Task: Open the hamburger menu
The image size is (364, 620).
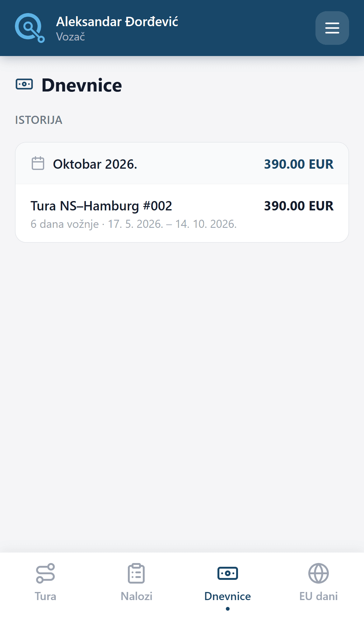Action: [x=332, y=28]
